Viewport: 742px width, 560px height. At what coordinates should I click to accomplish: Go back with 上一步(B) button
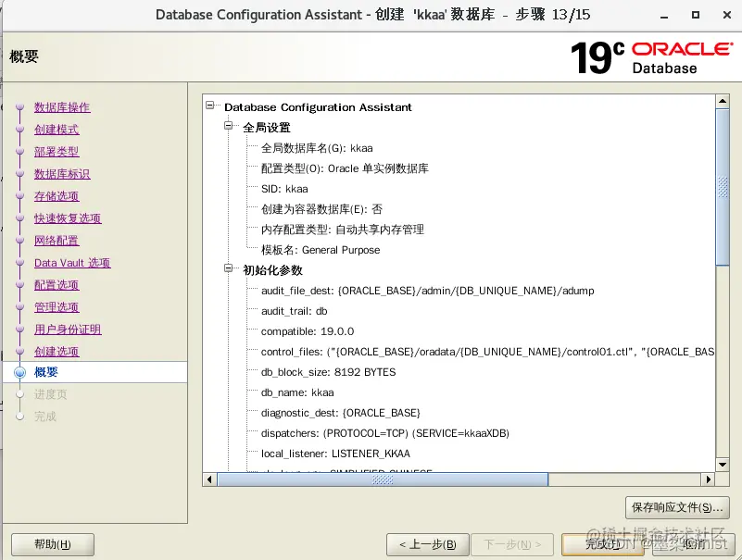(x=428, y=544)
